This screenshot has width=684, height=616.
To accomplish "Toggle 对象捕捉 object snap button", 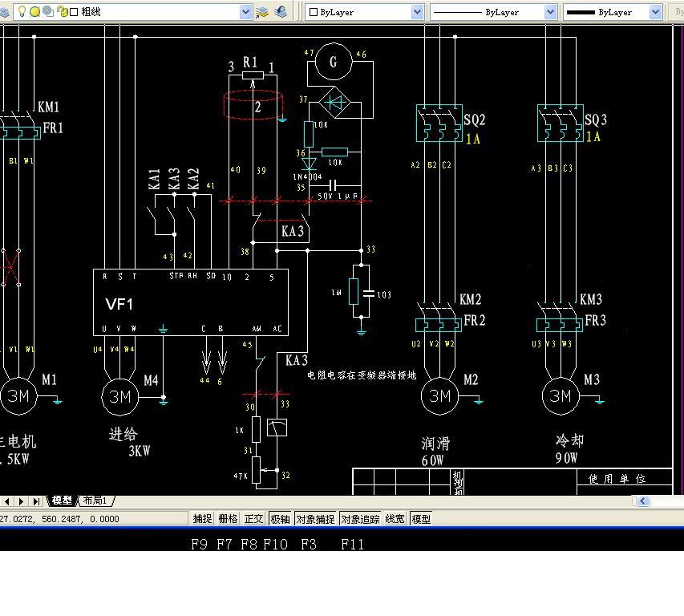I will (315, 519).
